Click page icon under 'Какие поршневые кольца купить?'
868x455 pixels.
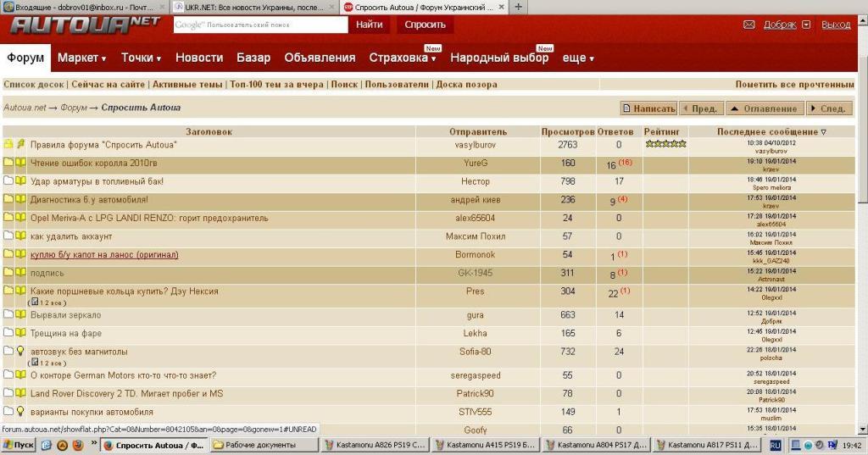(33, 302)
